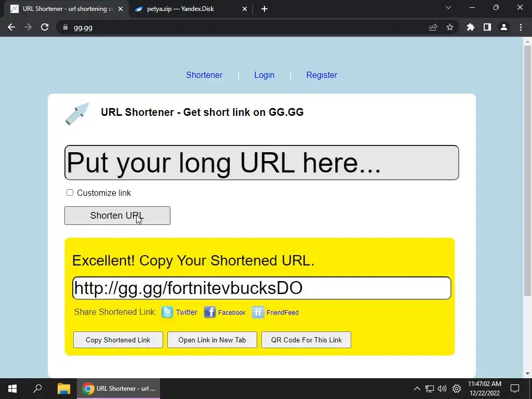Open a new browser tab
This screenshot has height=399, width=532.
[x=264, y=9]
